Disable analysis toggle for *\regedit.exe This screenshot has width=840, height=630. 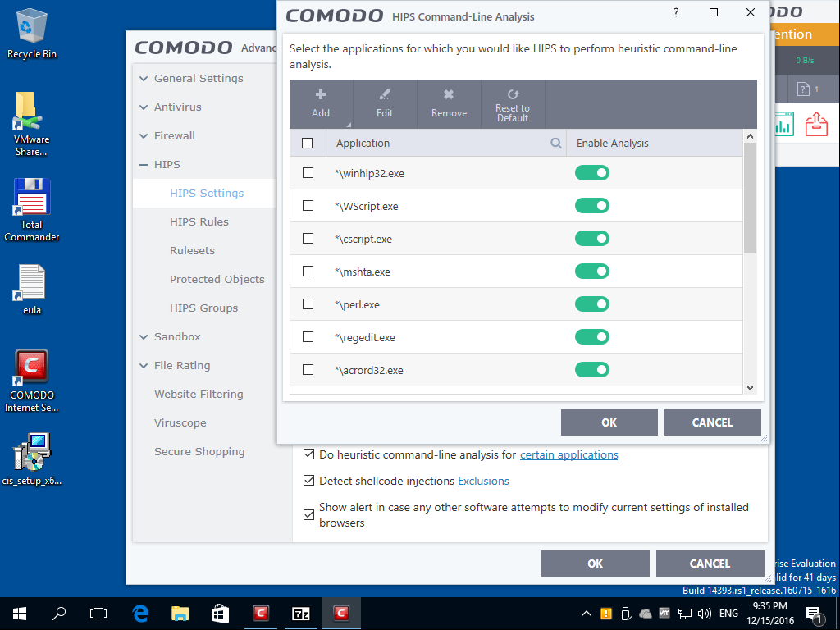[x=592, y=337]
